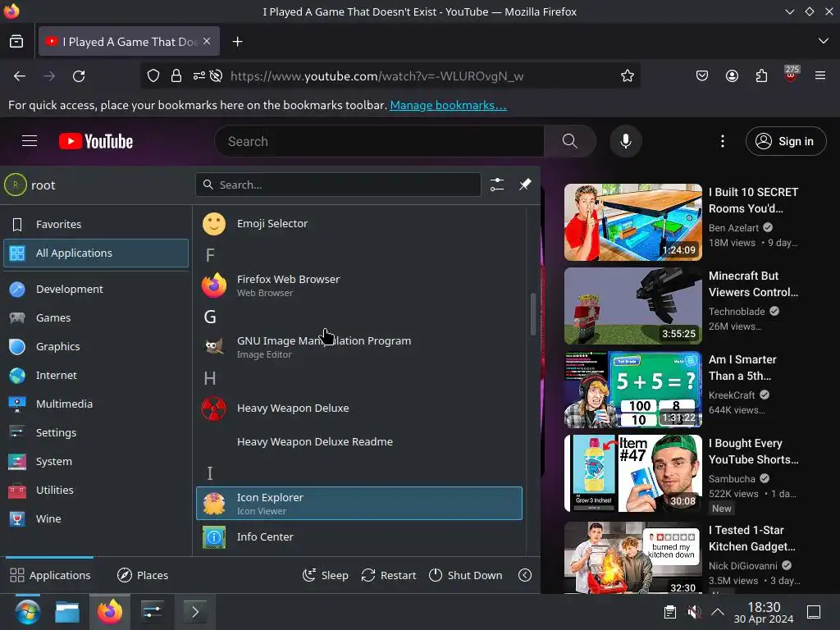Screen dimensions: 840x630
Task: Launch Info Center
Action: pos(359,536)
